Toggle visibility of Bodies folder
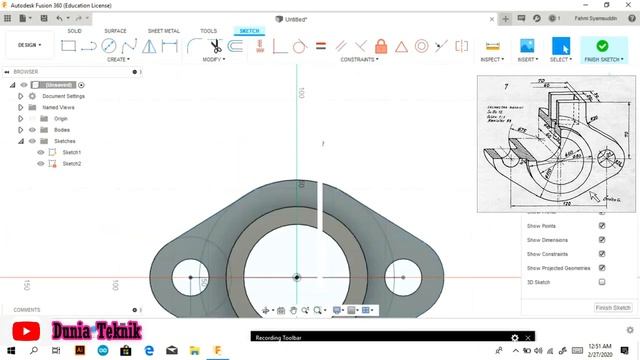Image resolution: width=640 pixels, height=360 pixels. 32,130
